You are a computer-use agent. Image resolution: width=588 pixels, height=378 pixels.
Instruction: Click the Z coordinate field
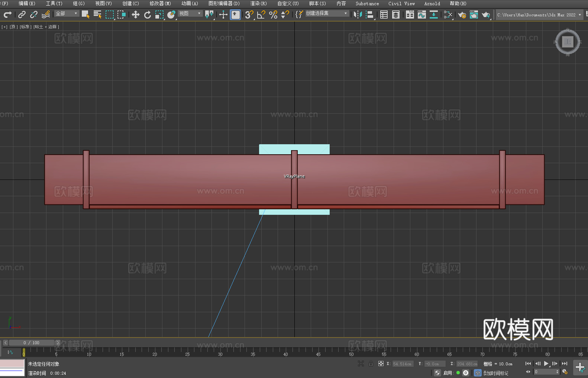click(x=467, y=364)
